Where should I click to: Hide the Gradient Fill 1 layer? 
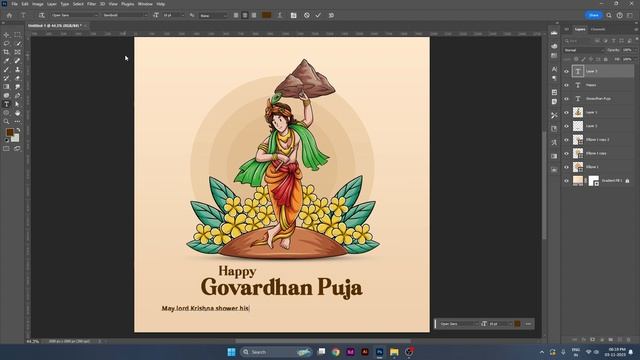point(567,181)
